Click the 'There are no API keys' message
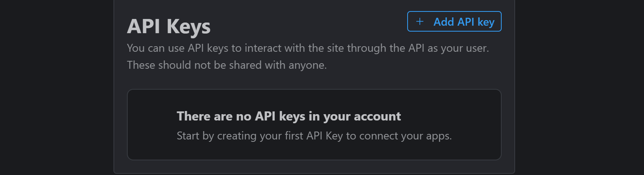Image resolution: width=644 pixels, height=175 pixels. pos(289,116)
